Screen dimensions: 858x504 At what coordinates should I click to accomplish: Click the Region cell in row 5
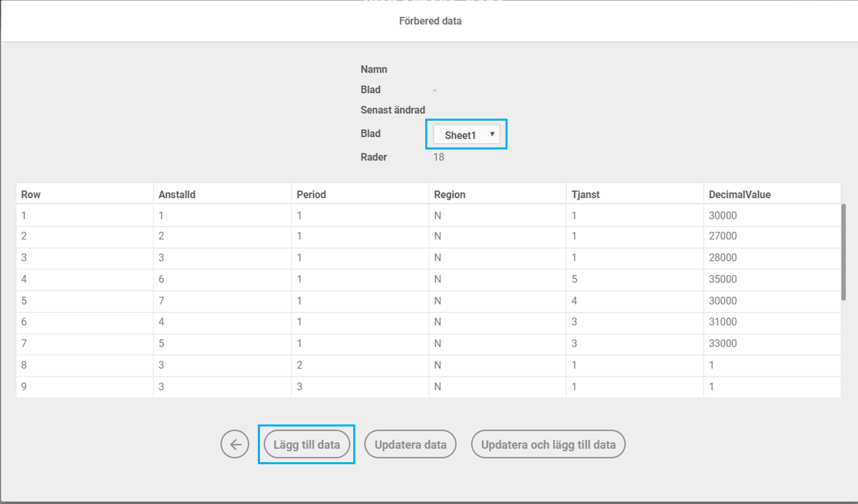438,301
